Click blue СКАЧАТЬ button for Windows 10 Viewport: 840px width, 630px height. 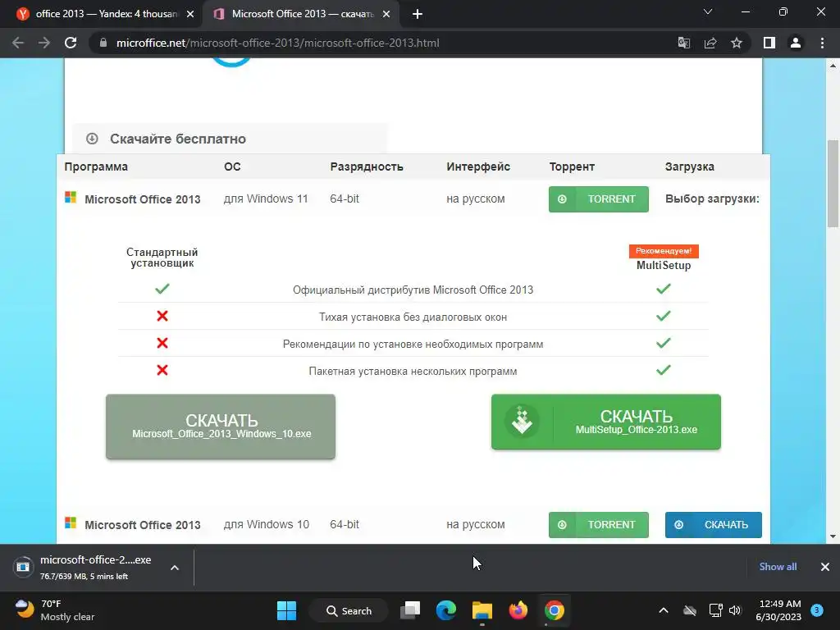pyautogui.click(x=713, y=525)
